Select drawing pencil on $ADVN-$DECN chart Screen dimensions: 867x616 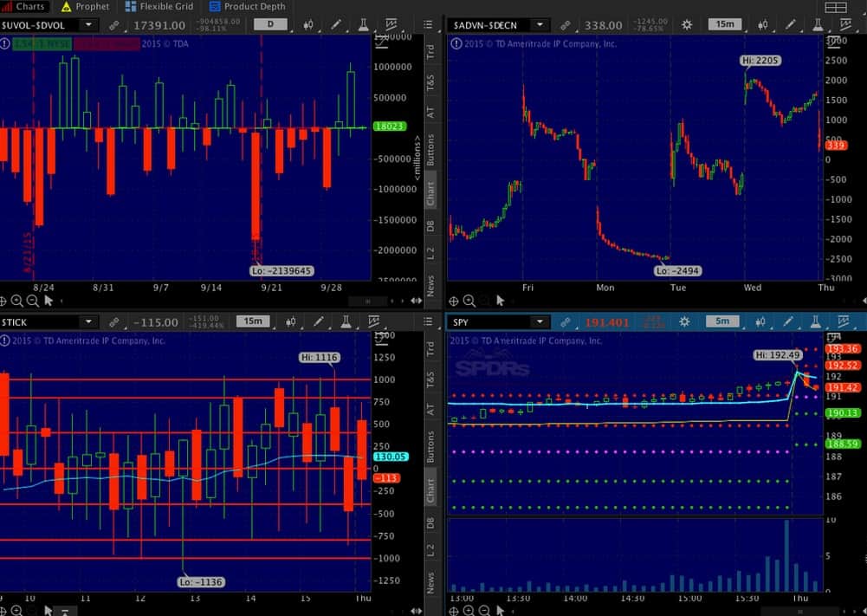tap(790, 25)
